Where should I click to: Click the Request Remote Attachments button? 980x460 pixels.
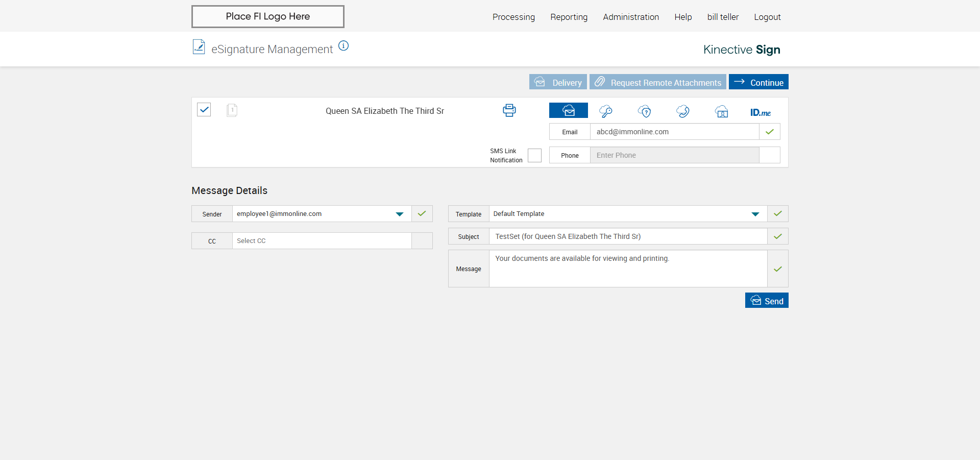click(x=657, y=82)
